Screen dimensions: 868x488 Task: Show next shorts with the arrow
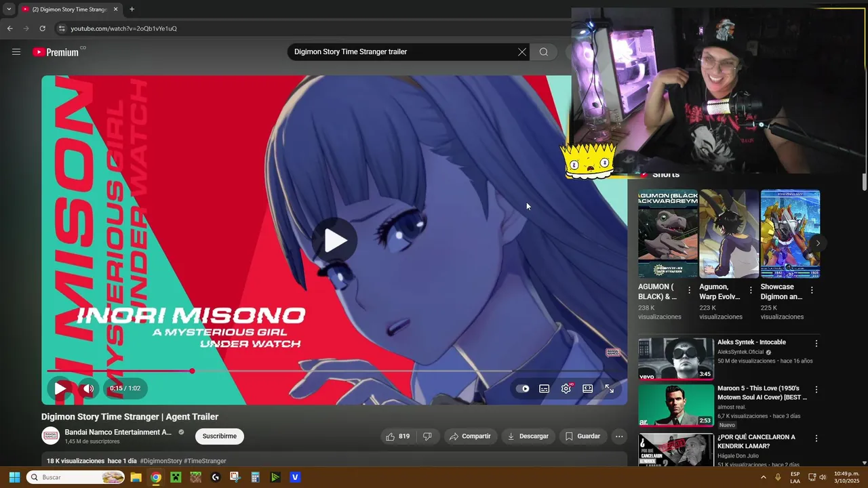pos(818,243)
